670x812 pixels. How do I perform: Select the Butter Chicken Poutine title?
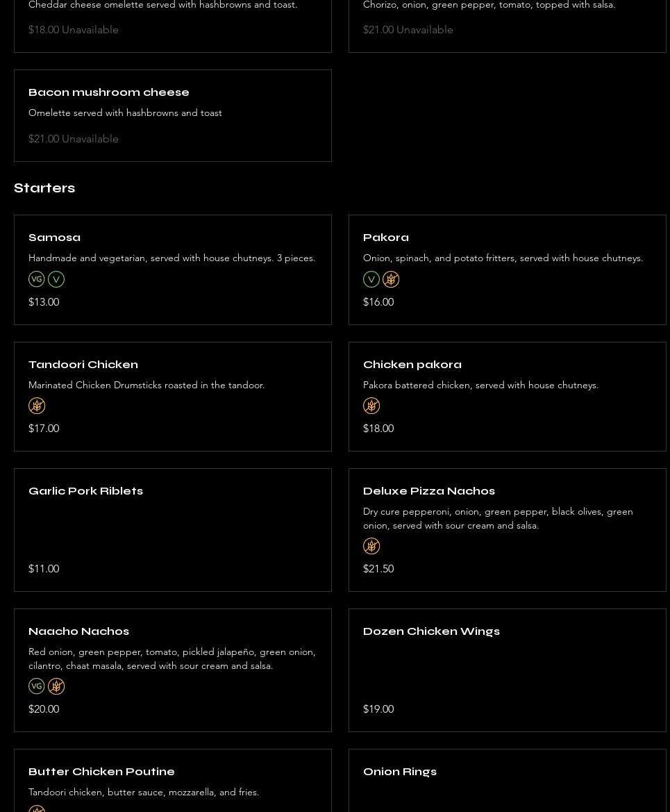point(101,772)
